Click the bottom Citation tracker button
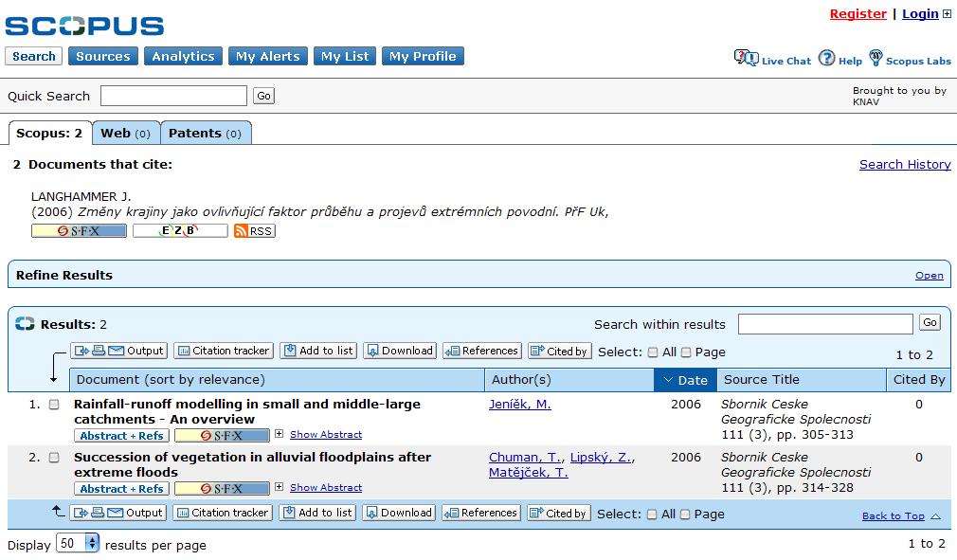Image resolution: width=957 pixels, height=560 pixels. point(223,513)
